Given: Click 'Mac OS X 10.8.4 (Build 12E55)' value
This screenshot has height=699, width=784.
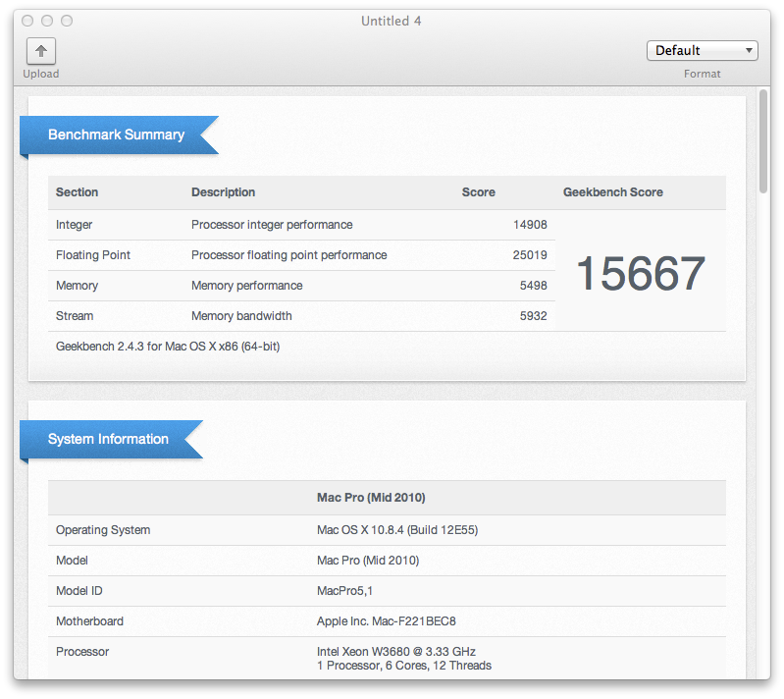Looking at the screenshot, I should 397,530.
